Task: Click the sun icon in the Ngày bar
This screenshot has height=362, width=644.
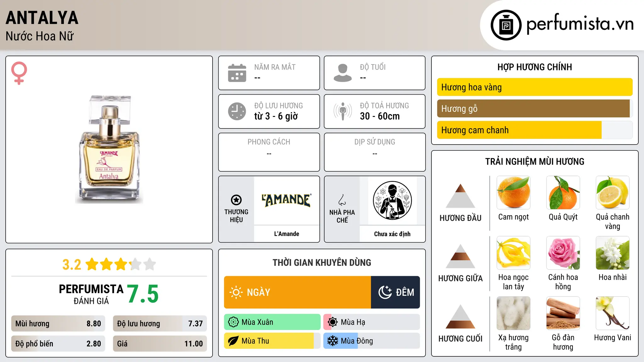Action: [236, 292]
